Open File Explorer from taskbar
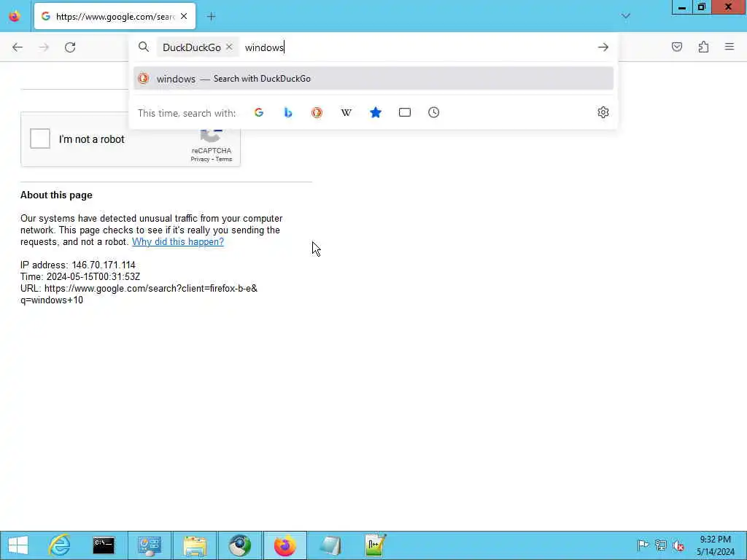Viewport: 747px width, 560px height. pos(194,545)
